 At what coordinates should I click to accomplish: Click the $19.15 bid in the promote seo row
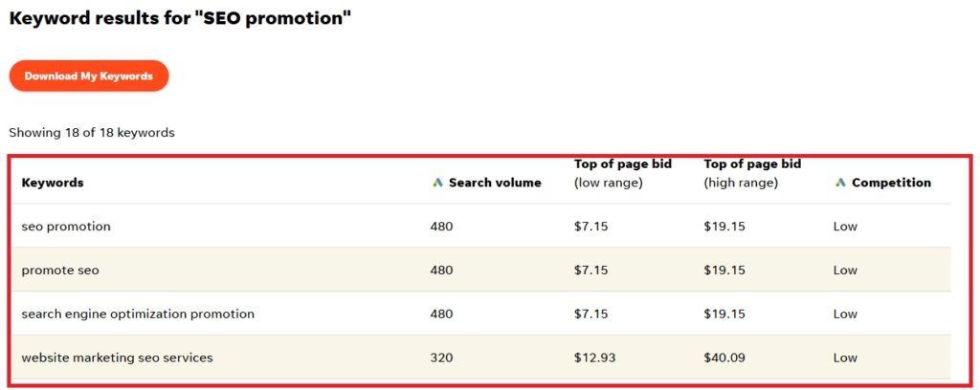[x=724, y=271]
